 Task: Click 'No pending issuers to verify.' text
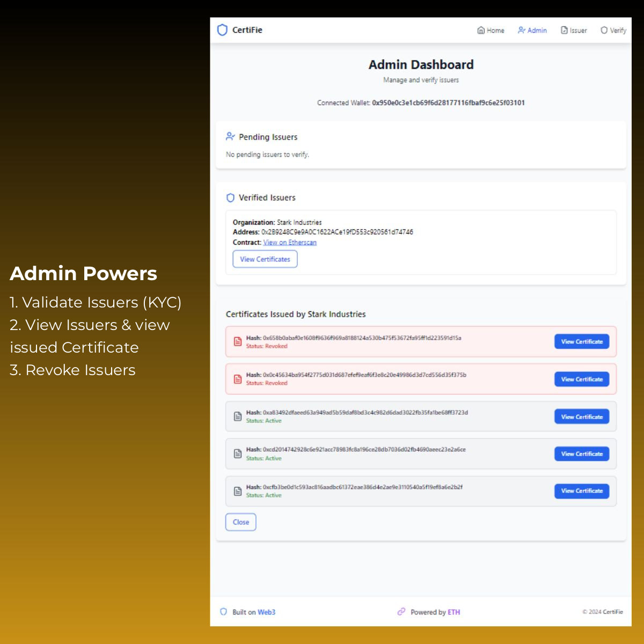(267, 155)
